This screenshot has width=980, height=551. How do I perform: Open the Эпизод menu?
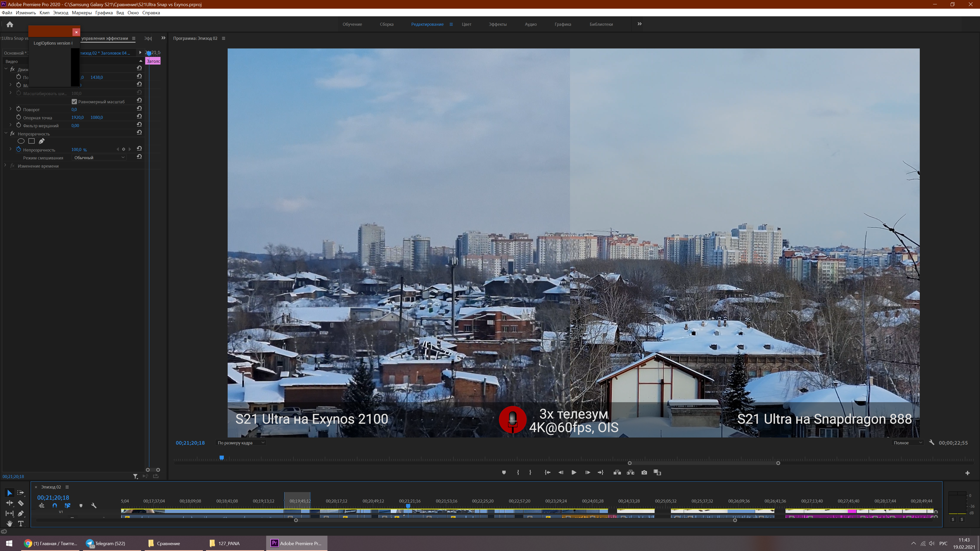[60, 12]
